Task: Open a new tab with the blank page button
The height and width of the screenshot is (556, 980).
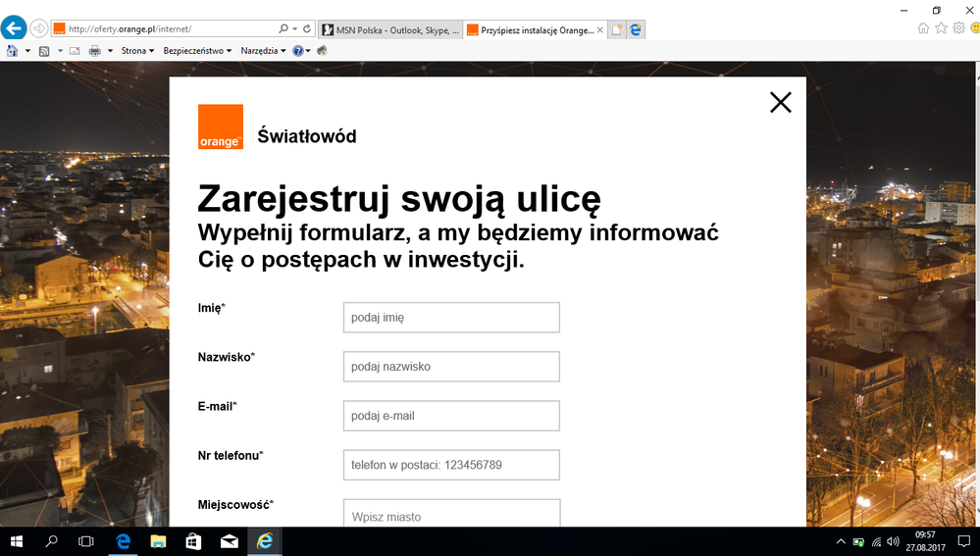Action: 617,30
